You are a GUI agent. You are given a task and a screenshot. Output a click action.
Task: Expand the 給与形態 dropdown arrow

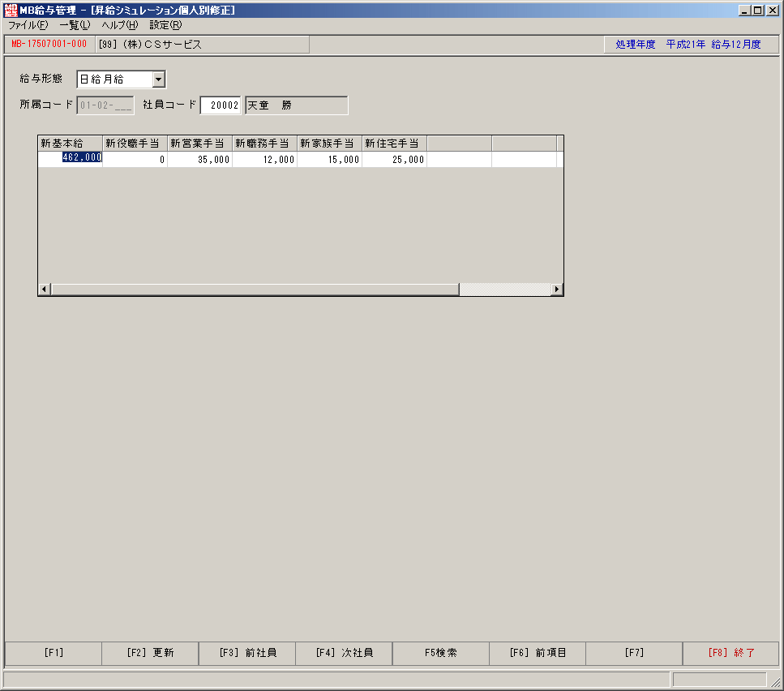(x=158, y=79)
